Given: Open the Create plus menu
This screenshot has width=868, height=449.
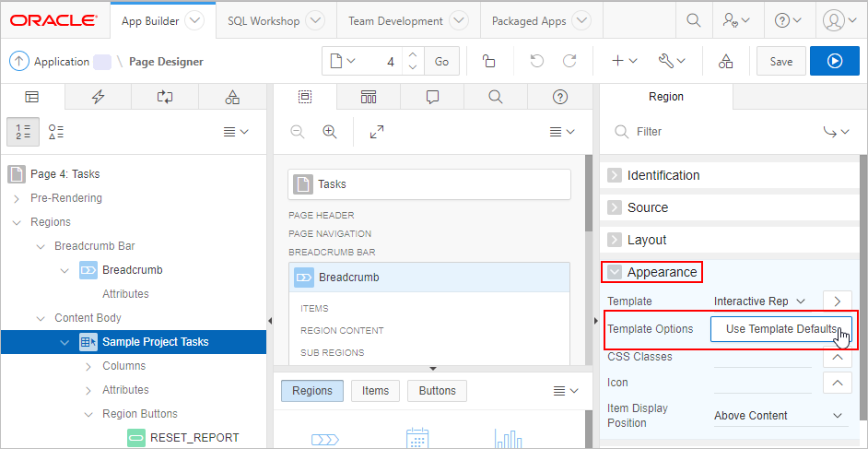Looking at the screenshot, I should (x=625, y=61).
